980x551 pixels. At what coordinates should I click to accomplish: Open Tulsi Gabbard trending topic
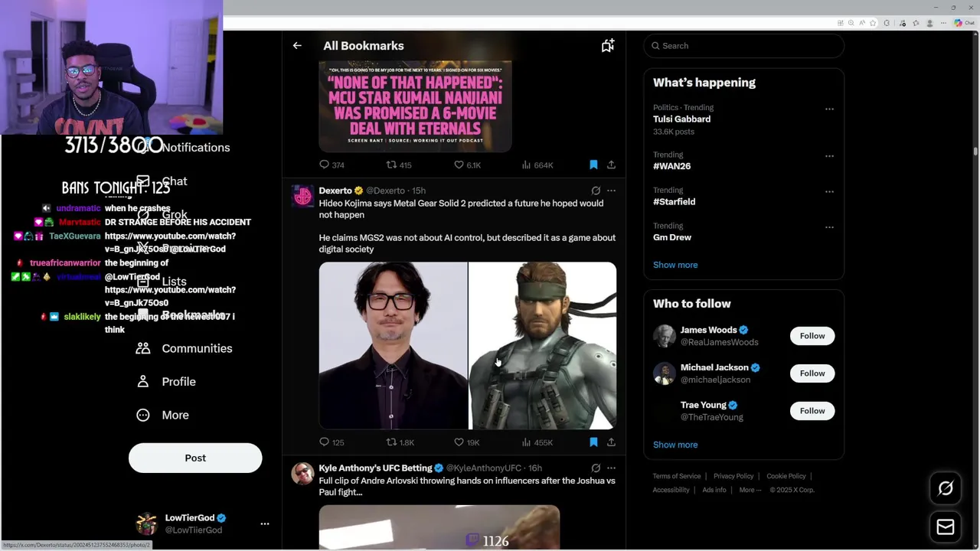(x=681, y=119)
